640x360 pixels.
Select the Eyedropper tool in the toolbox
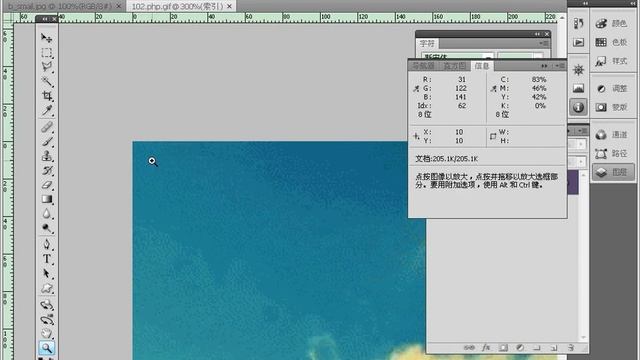click(x=47, y=110)
